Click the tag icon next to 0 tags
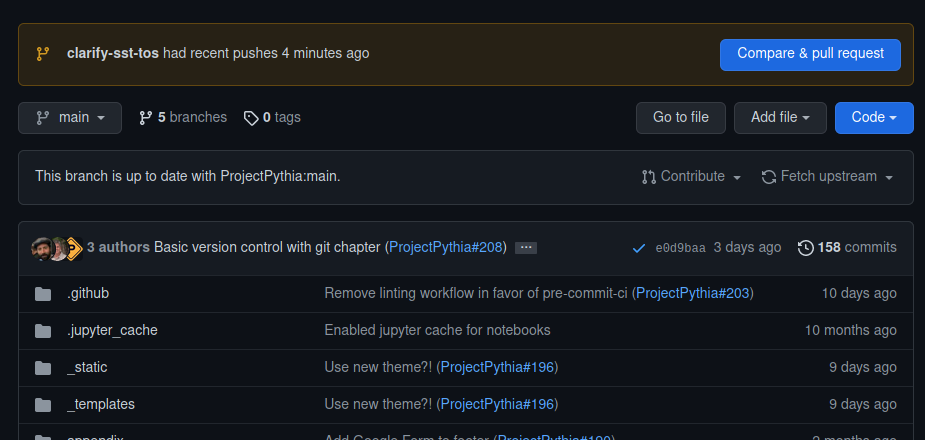Viewport: 925px width, 440px height. coord(251,118)
